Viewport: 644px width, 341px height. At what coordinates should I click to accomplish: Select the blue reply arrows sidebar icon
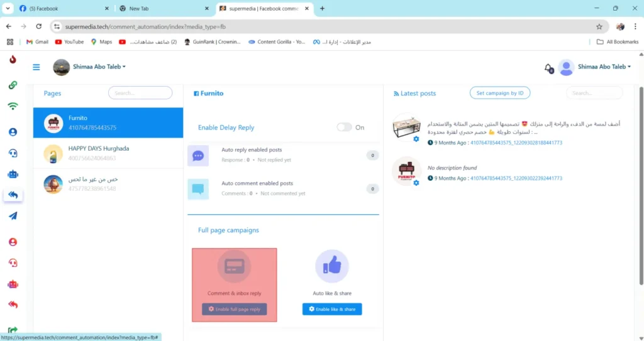point(13,195)
